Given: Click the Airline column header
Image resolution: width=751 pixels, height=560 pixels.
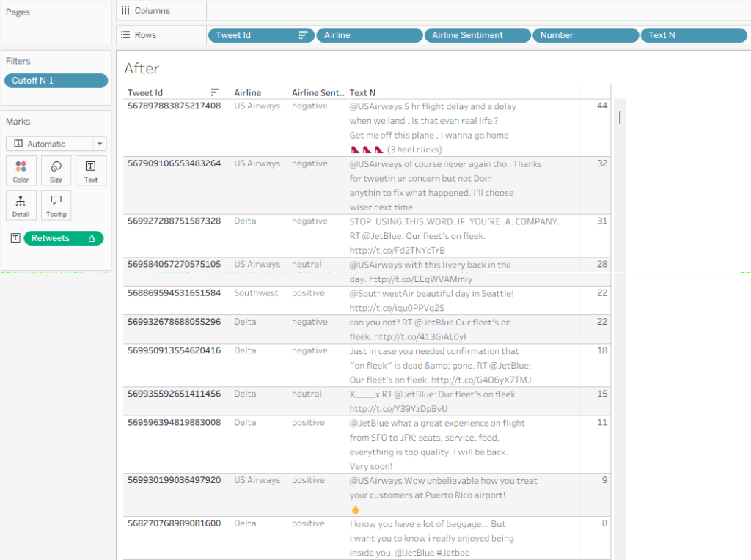Looking at the screenshot, I should (247, 92).
